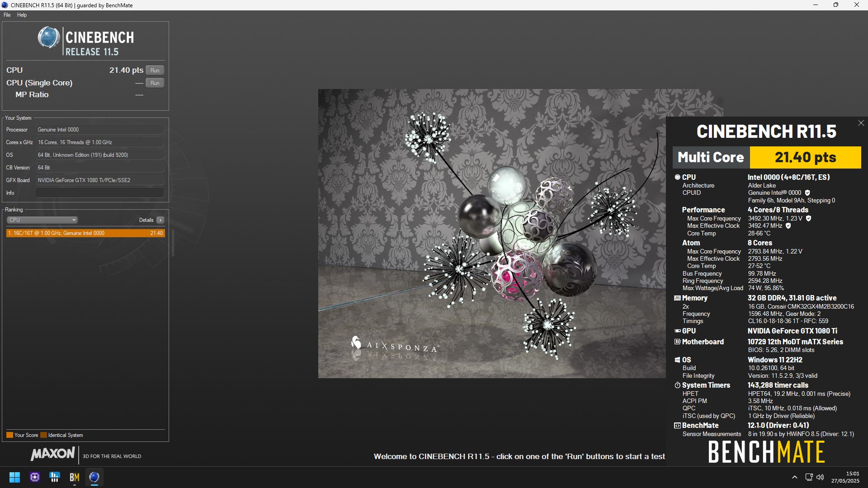This screenshot has height=488, width=868.
Task: Click the CB Version field 64 Bit
Action: (99, 168)
